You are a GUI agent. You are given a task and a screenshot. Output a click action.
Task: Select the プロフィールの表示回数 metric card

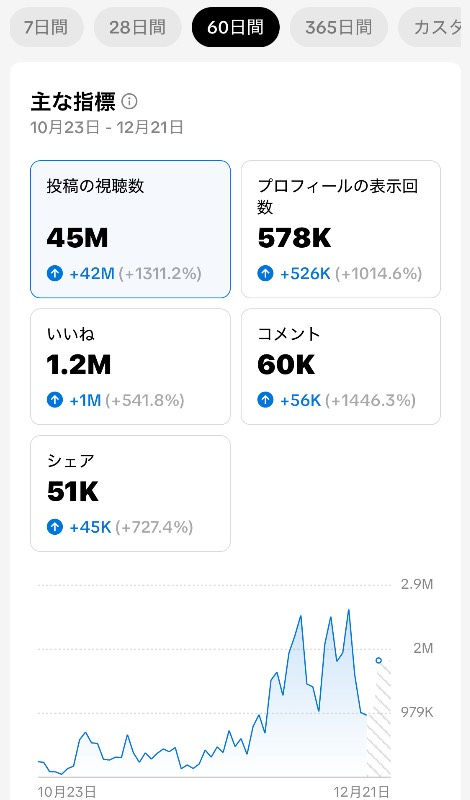click(x=341, y=229)
